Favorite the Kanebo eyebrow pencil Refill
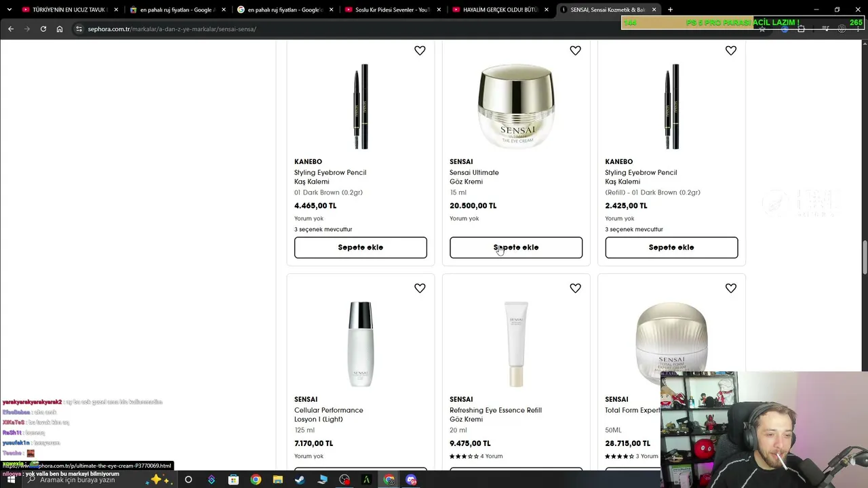The height and width of the screenshot is (488, 868). pos(730,51)
